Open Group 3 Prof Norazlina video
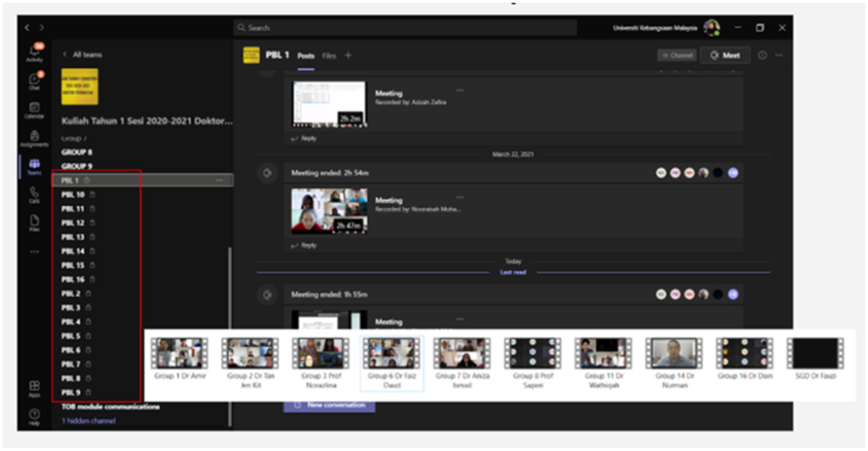This screenshot has width=868, height=451. 321,363
